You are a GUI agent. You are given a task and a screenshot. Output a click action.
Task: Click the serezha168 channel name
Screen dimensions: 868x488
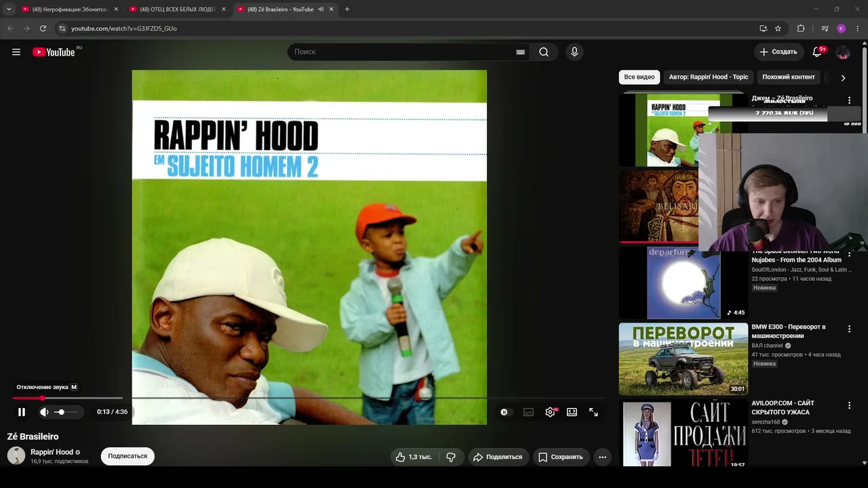pyautogui.click(x=766, y=422)
